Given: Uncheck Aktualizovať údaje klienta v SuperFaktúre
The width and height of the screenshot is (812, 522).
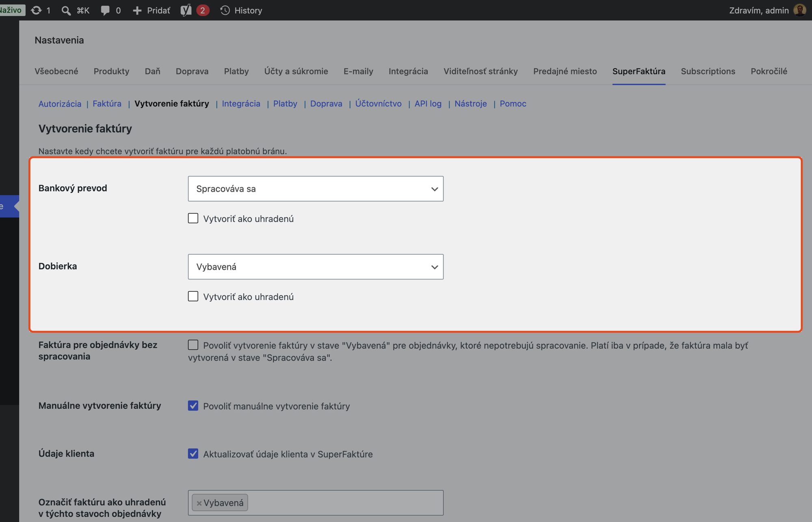Looking at the screenshot, I should coord(193,453).
